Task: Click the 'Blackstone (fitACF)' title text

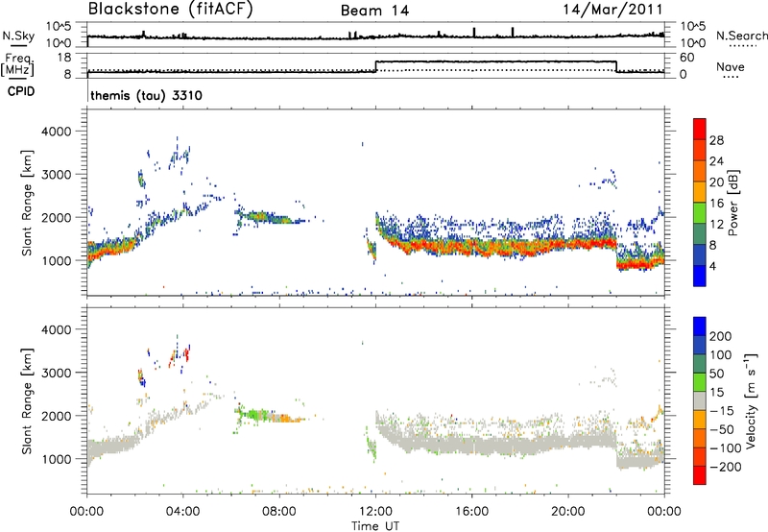Action: click(x=171, y=9)
